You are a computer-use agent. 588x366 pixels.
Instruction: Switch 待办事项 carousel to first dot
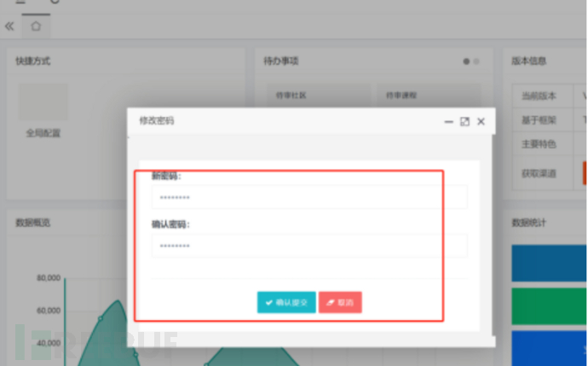(x=466, y=61)
